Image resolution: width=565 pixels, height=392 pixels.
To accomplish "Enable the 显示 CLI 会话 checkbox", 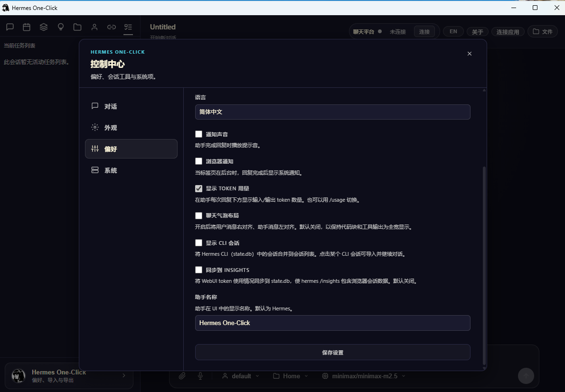I will [x=198, y=243].
